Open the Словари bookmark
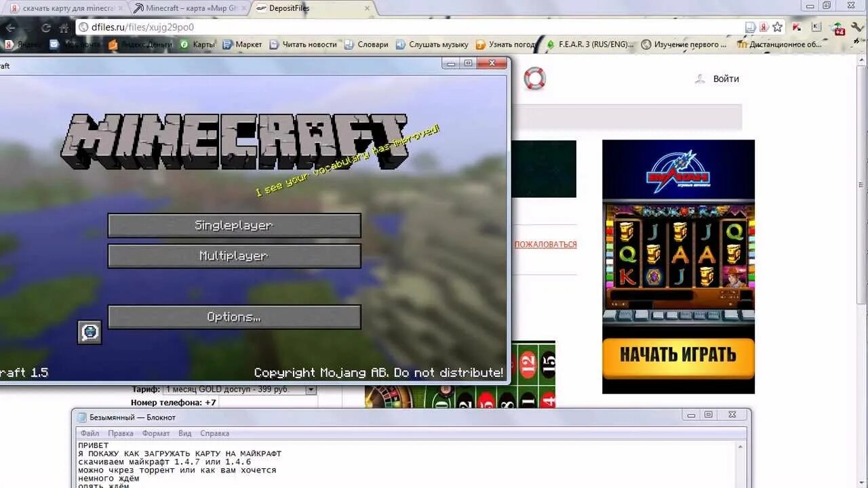The image size is (868, 488). pyautogui.click(x=366, y=44)
